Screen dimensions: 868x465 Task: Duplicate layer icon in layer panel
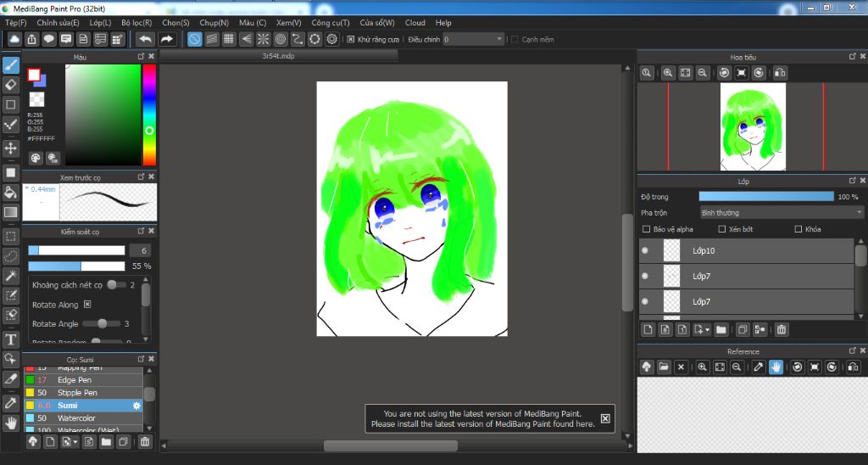(743, 330)
